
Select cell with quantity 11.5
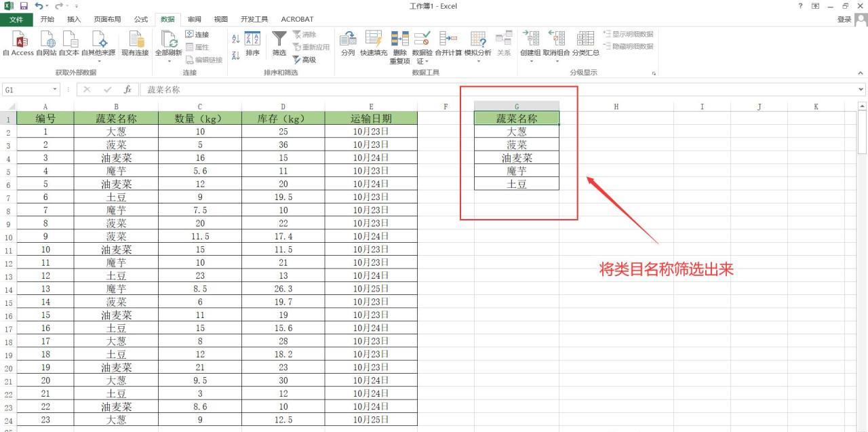coord(200,237)
